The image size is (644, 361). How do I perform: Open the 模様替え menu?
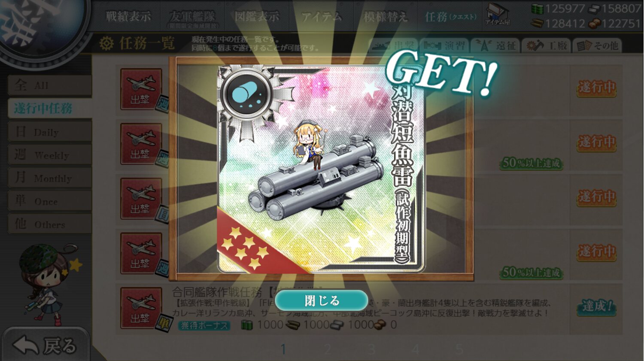(386, 17)
